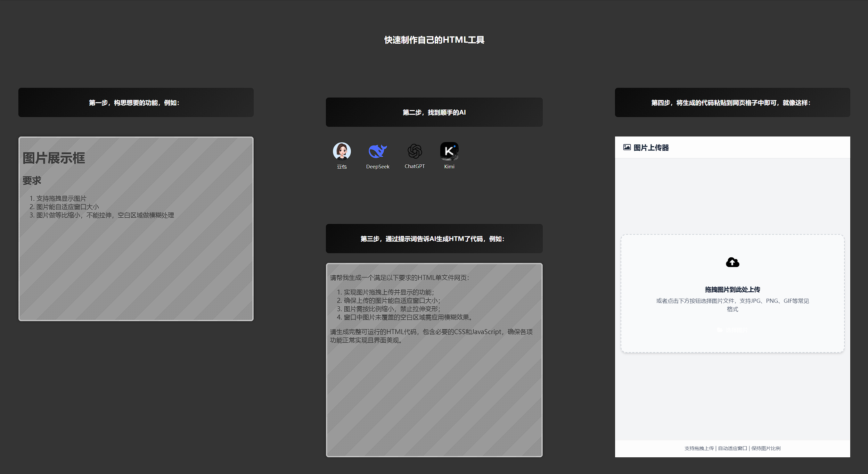868x474 pixels.
Task: Click the 第三步 prompt instructions header
Action: (x=434, y=239)
